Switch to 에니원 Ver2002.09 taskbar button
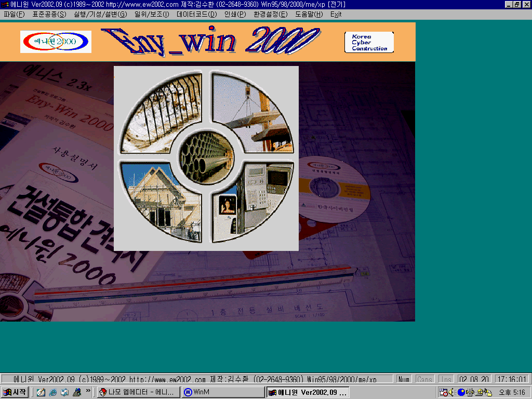 (x=308, y=392)
